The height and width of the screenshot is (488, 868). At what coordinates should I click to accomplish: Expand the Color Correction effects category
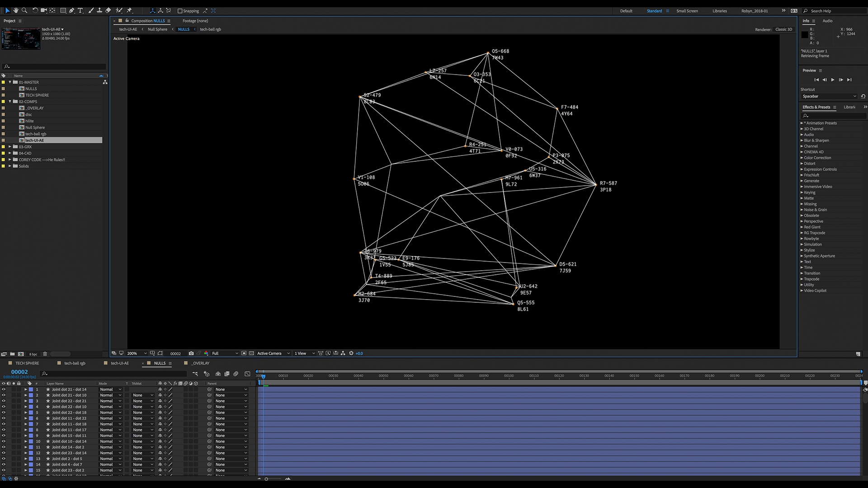(802, 158)
